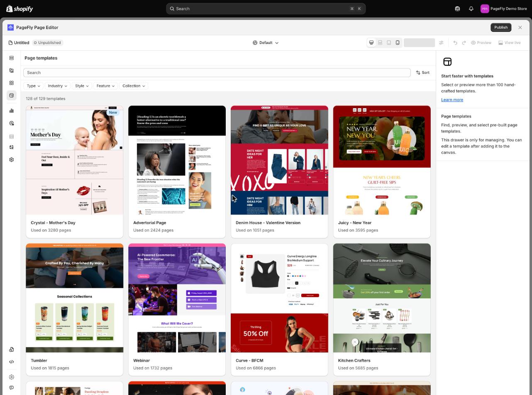Viewport: 532px width, 395px height.
Task: Open the translation languages icon in sidebar
Action: pyautogui.click(x=12, y=147)
